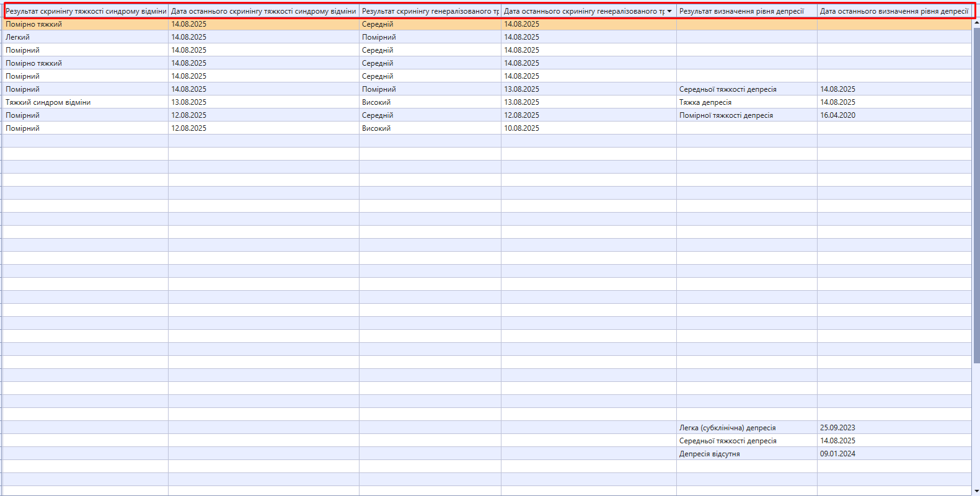Click the date cell '10.08.2025'

pos(521,128)
